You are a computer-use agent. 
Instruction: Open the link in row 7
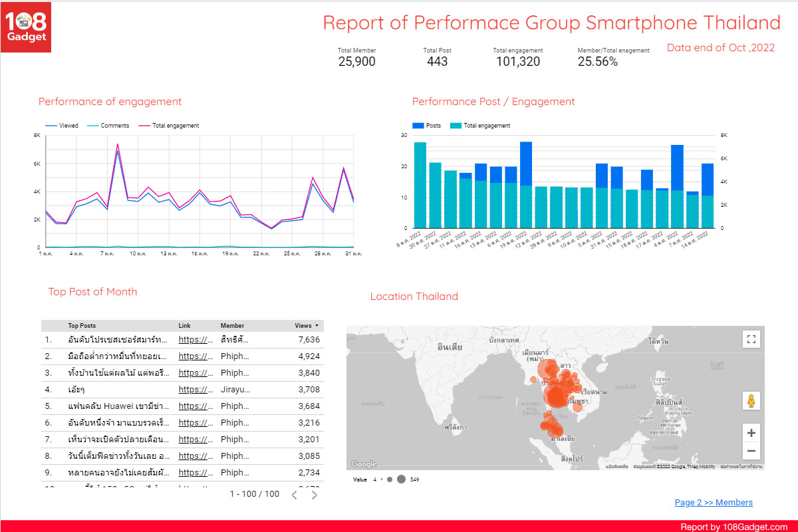(x=194, y=439)
